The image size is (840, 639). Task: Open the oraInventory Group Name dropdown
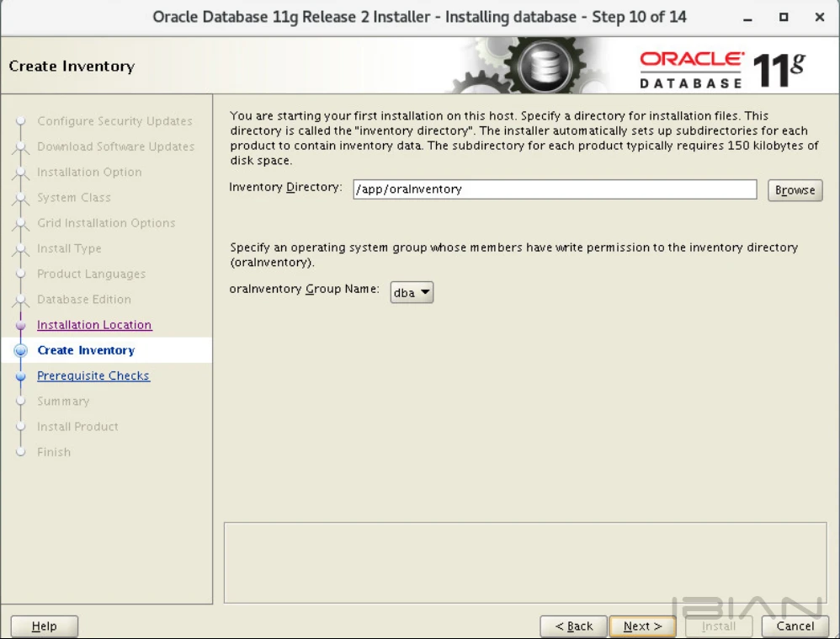click(412, 293)
